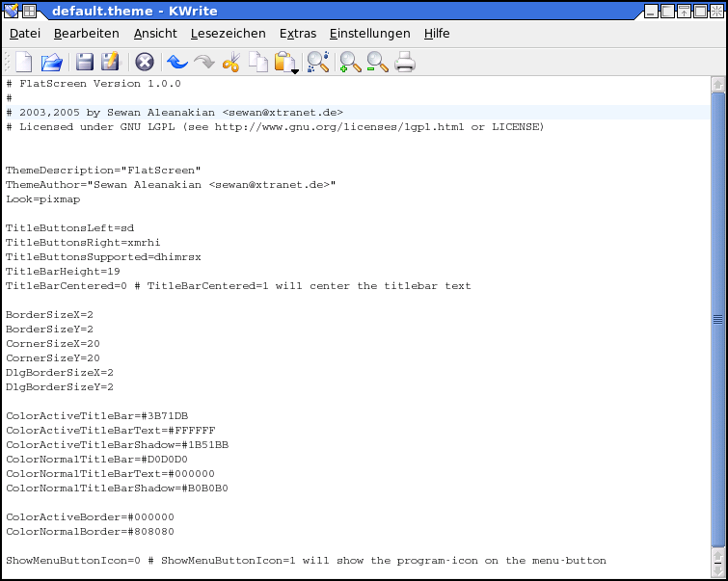728x581 pixels.
Task: Click the line "Look=pixmap"
Action: point(42,199)
